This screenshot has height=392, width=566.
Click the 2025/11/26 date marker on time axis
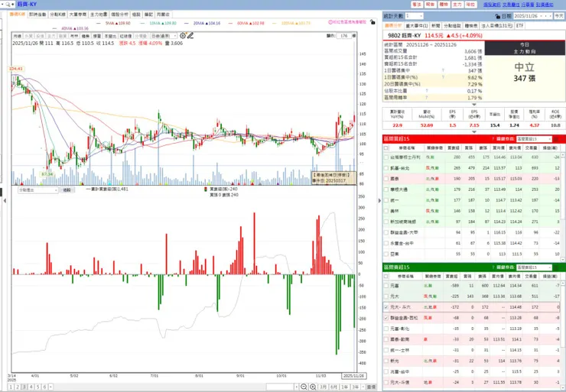(x=354, y=376)
